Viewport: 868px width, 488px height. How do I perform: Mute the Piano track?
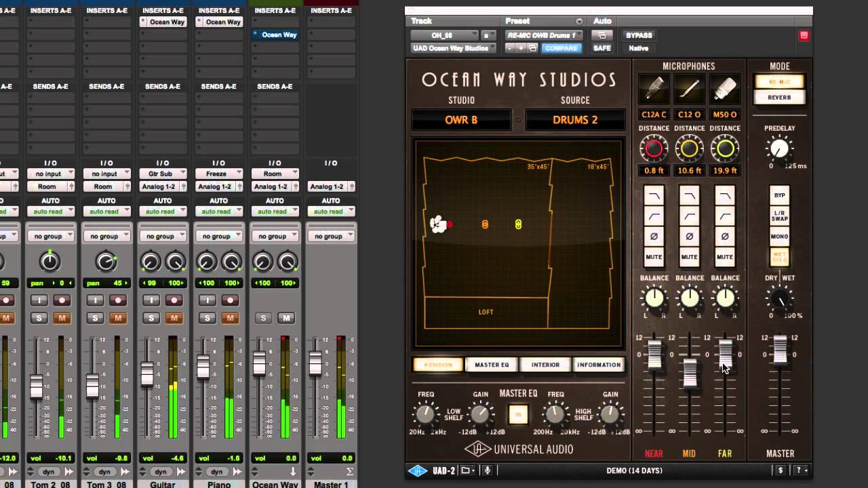click(x=230, y=318)
